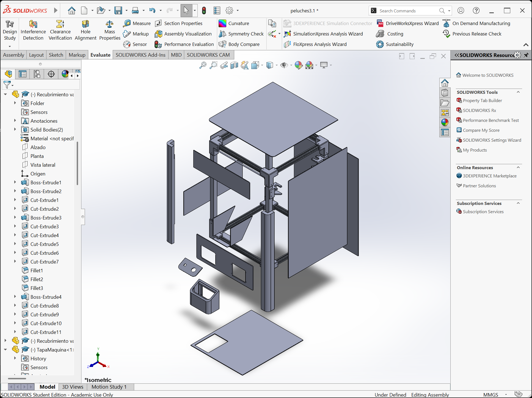
Task: Switch to the Sketch ribbon tab
Action: click(56, 55)
